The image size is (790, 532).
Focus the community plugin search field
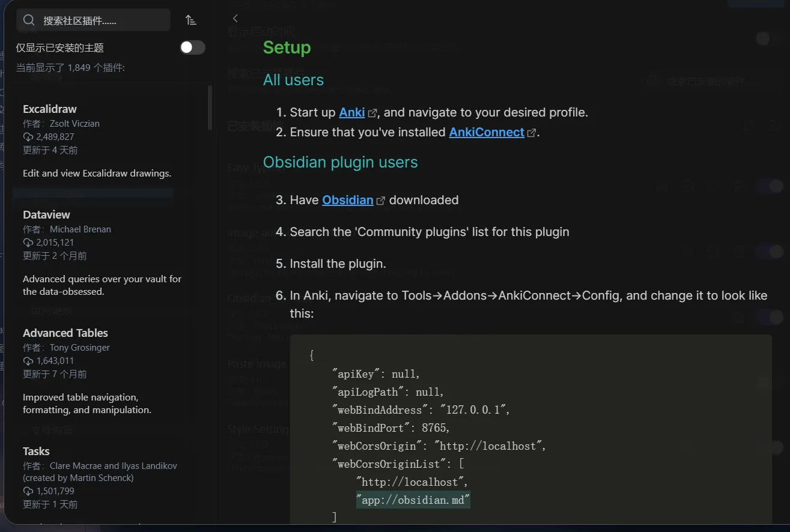[93, 20]
